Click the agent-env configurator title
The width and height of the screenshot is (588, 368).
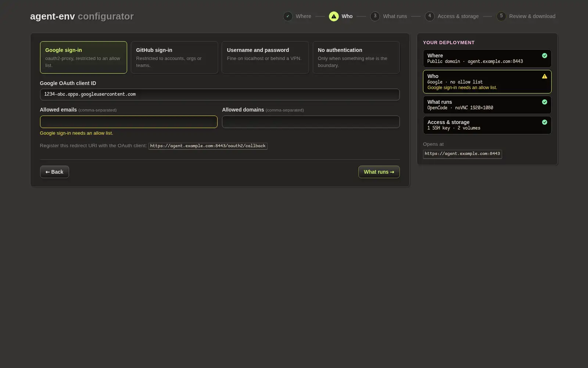(x=82, y=16)
